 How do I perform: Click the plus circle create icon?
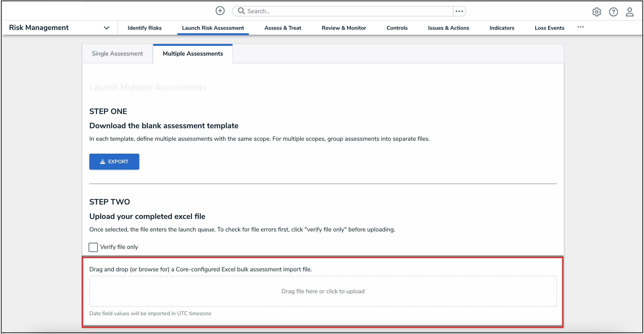pyautogui.click(x=220, y=11)
